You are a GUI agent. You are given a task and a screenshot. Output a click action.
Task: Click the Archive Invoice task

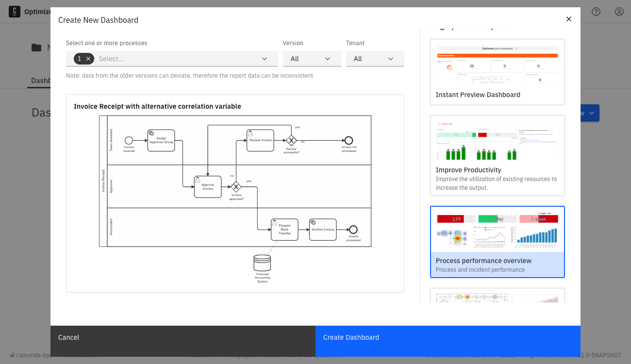pos(323,230)
